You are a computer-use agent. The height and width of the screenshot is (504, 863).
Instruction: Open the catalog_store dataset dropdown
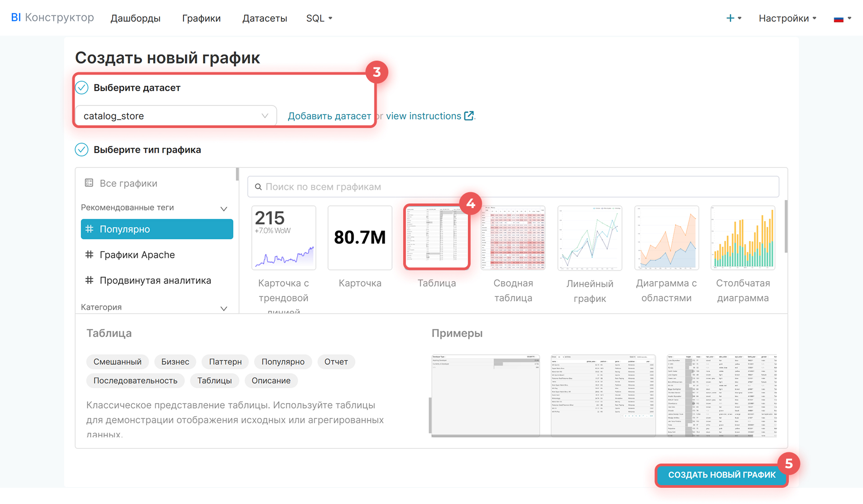[176, 116]
